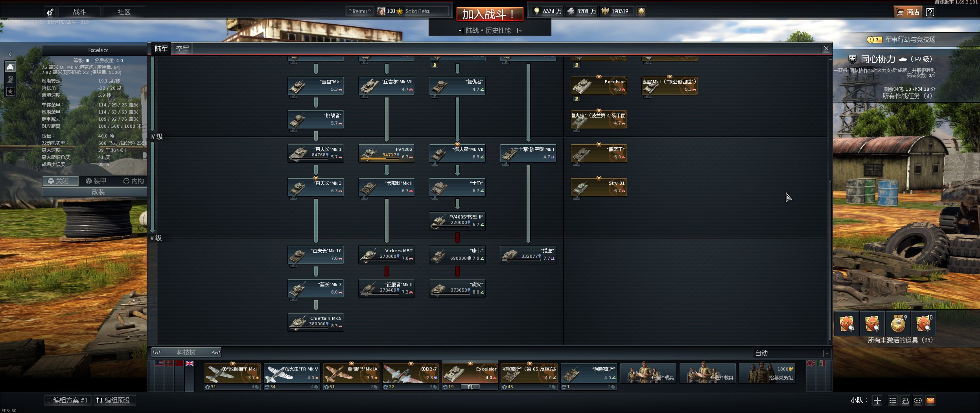Image resolution: width=980 pixels, height=413 pixels.
Task: Click the 加入战斗 button
Action: [490, 15]
